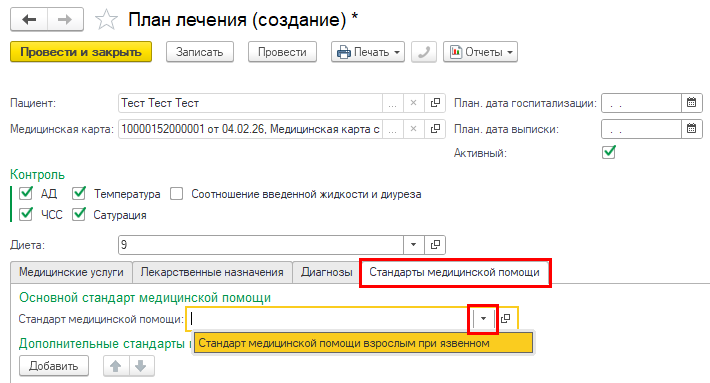Clear the Медицинская карта field with the X icon
710x383 pixels.
coord(413,129)
